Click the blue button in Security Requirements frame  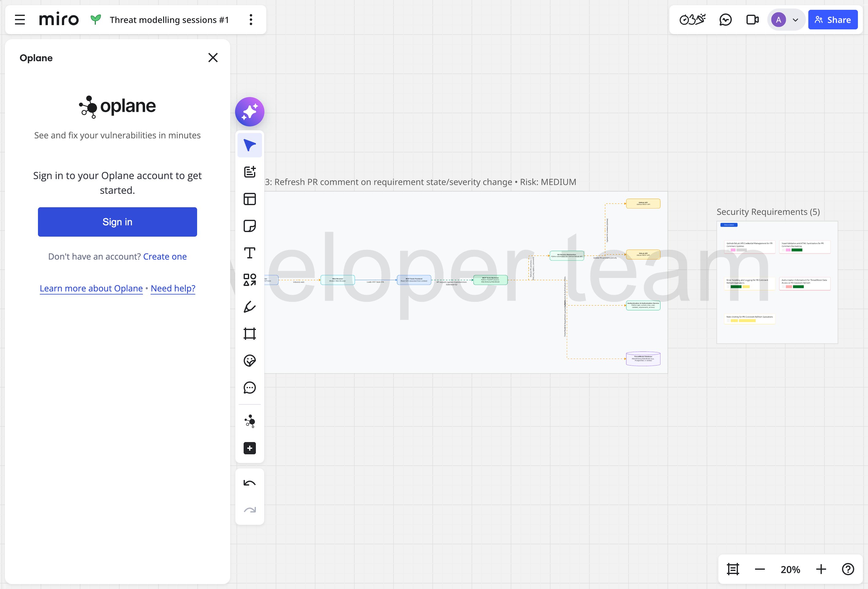(729, 225)
